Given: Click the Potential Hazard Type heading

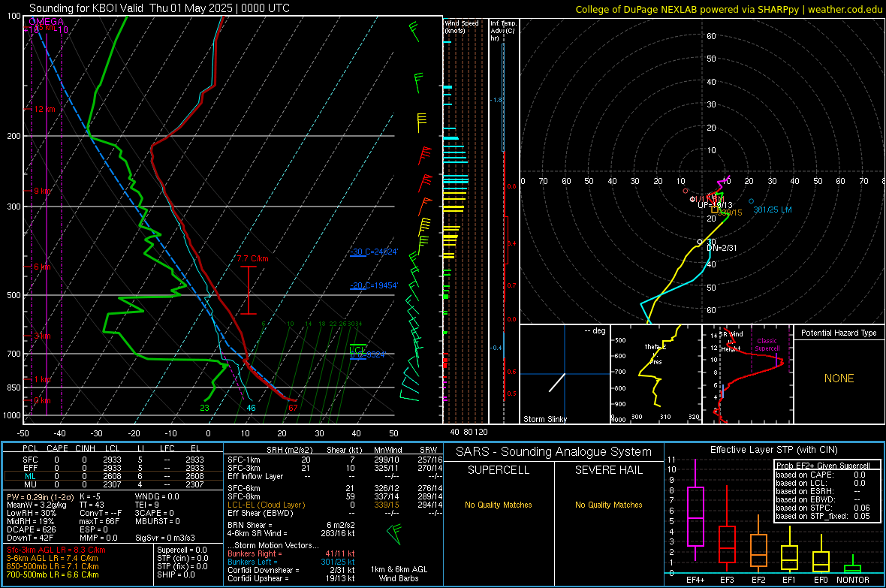Looking at the screenshot, I should pyautogui.click(x=839, y=333).
